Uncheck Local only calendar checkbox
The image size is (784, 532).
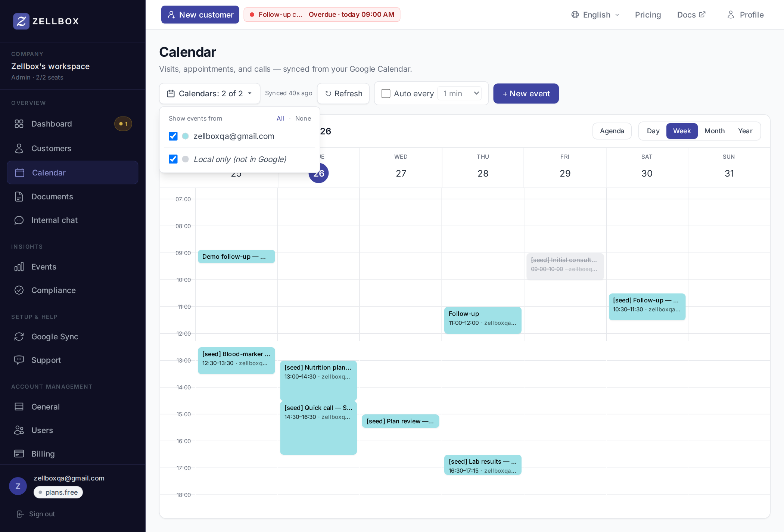pyautogui.click(x=173, y=159)
